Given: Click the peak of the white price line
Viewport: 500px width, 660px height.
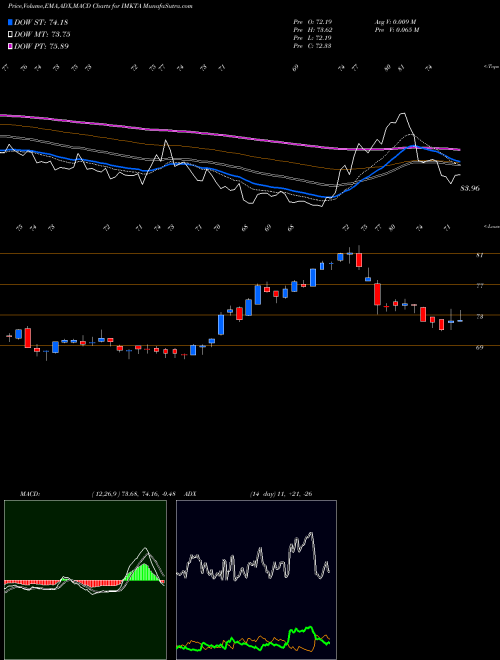Looking at the screenshot, I should [x=403, y=113].
